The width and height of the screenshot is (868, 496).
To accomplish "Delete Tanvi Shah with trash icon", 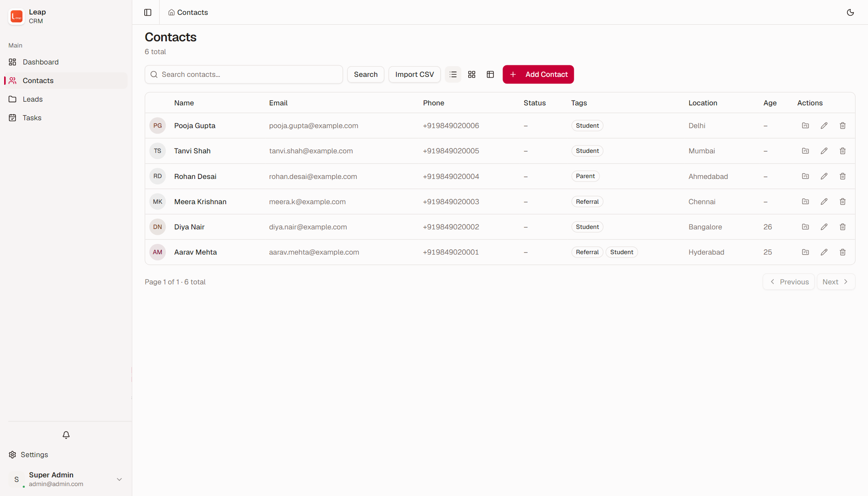I will click(842, 151).
